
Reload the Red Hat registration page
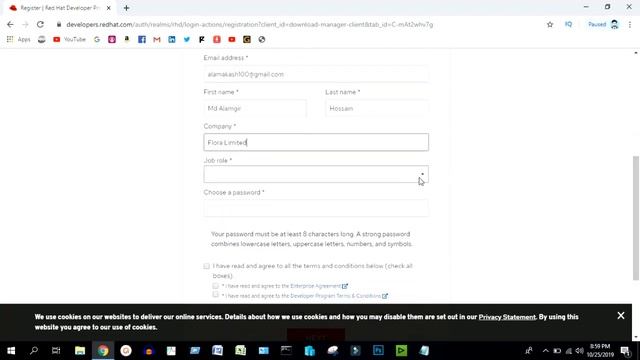tap(40, 24)
